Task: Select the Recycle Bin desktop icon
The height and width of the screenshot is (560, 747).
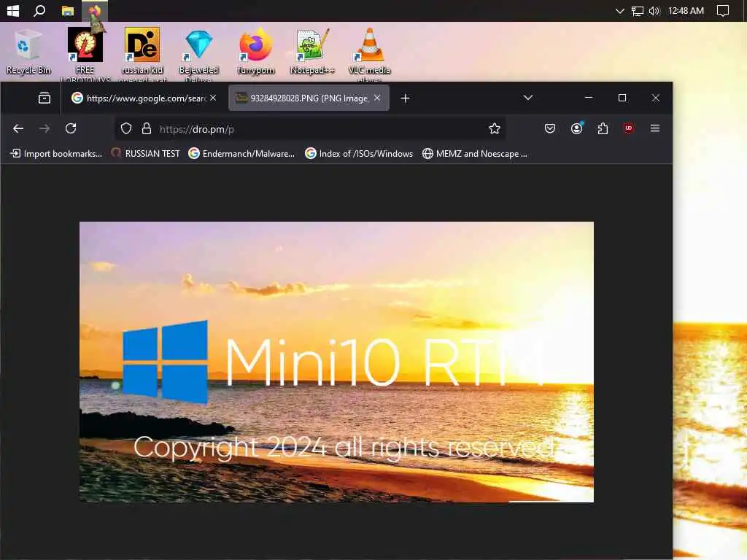Action: [28, 52]
